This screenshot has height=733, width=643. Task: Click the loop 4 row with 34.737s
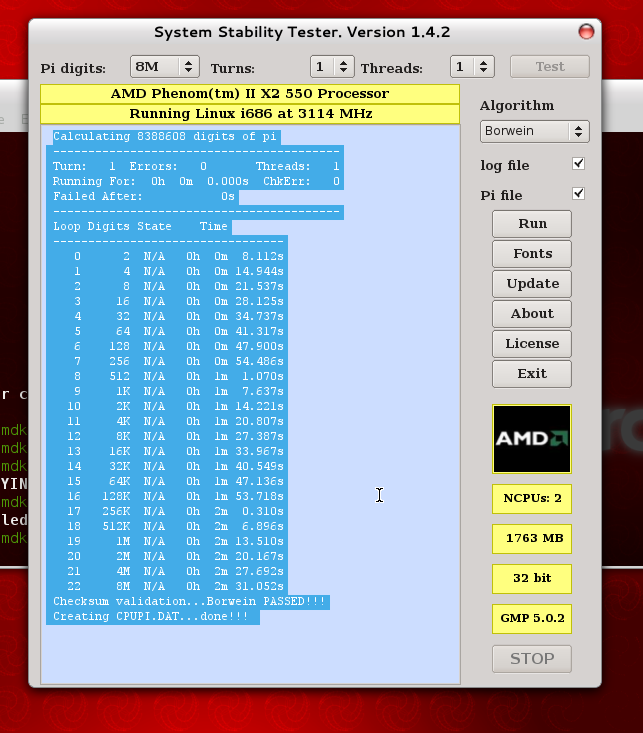coord(167,316)
